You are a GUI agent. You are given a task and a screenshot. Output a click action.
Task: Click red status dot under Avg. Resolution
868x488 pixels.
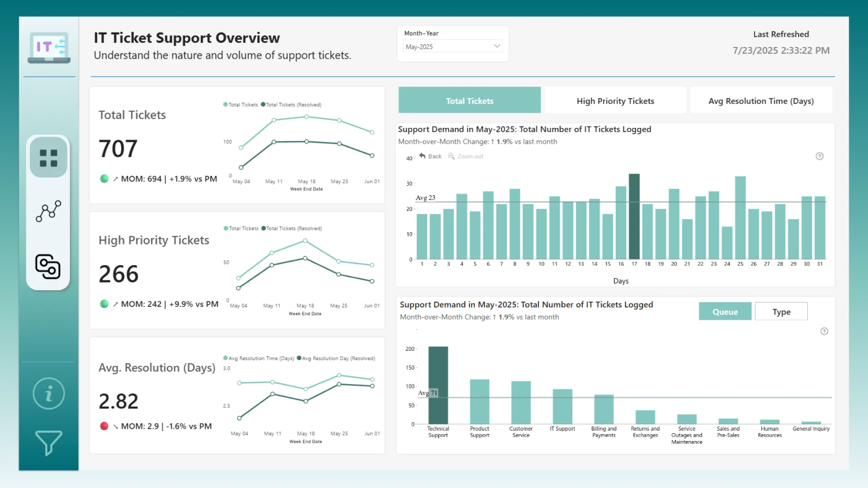[104, 426]
